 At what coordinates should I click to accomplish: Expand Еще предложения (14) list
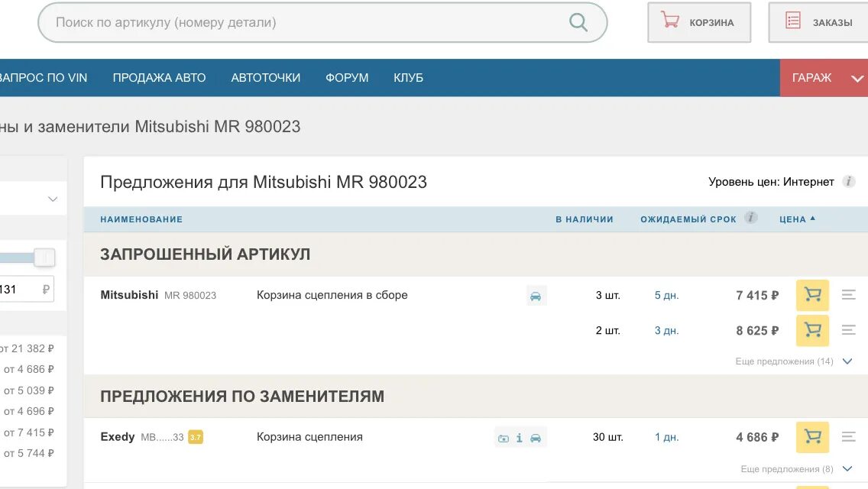tap(793, 361)
